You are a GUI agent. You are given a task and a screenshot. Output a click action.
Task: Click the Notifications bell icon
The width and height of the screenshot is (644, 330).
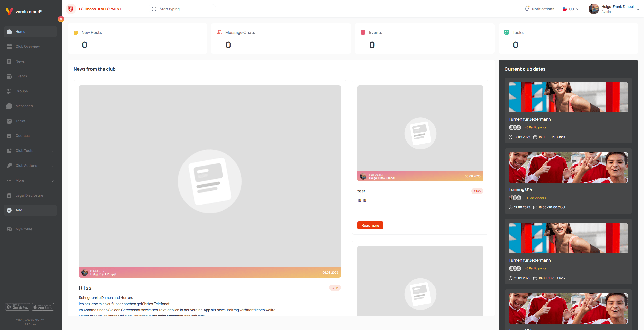click(527, 9)
